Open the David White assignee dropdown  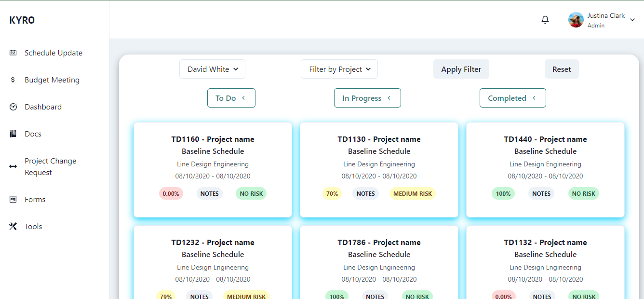[x=212, y=69]
